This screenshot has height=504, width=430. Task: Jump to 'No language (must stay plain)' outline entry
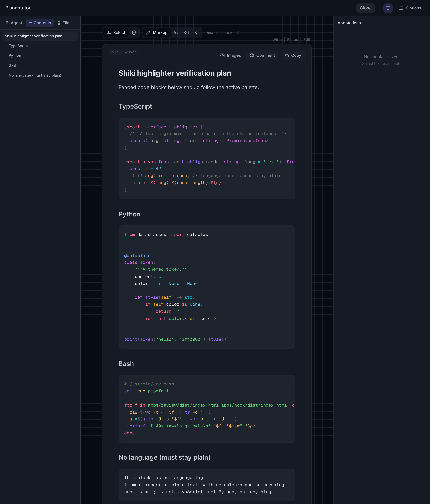[x=35, y=75]
